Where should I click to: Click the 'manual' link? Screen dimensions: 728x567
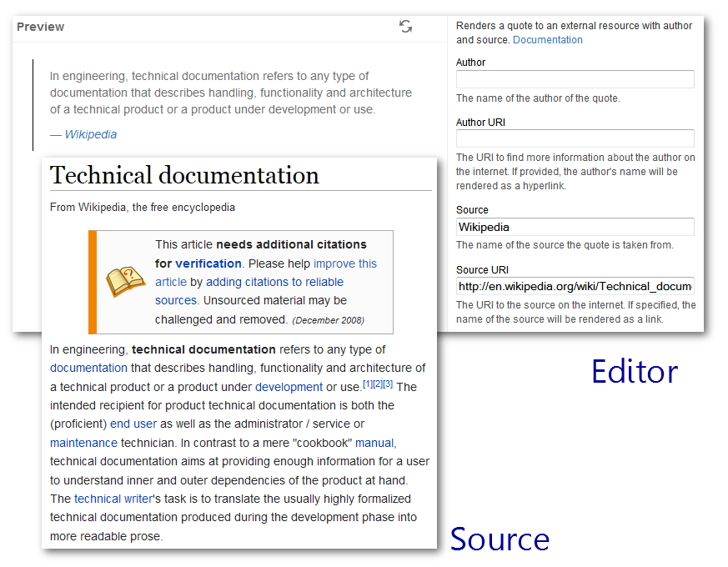coord(374,443)
